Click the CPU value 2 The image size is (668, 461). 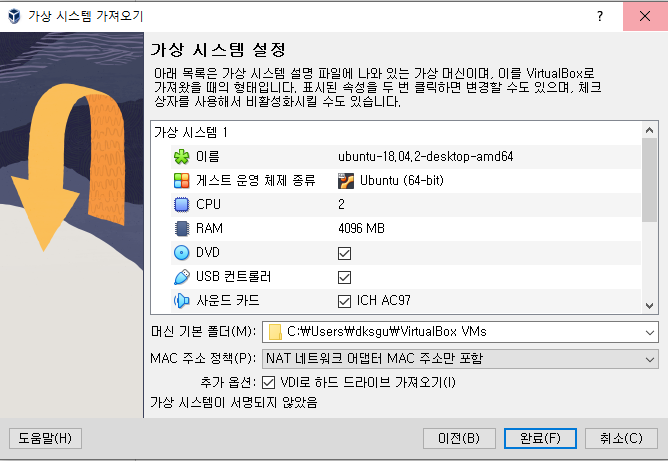coord(341,205)
